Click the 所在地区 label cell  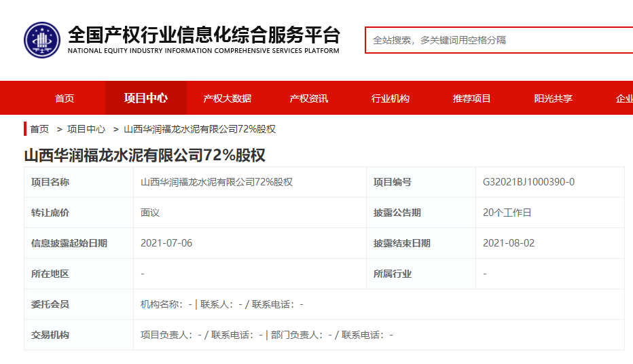click(x=79, y=274)
